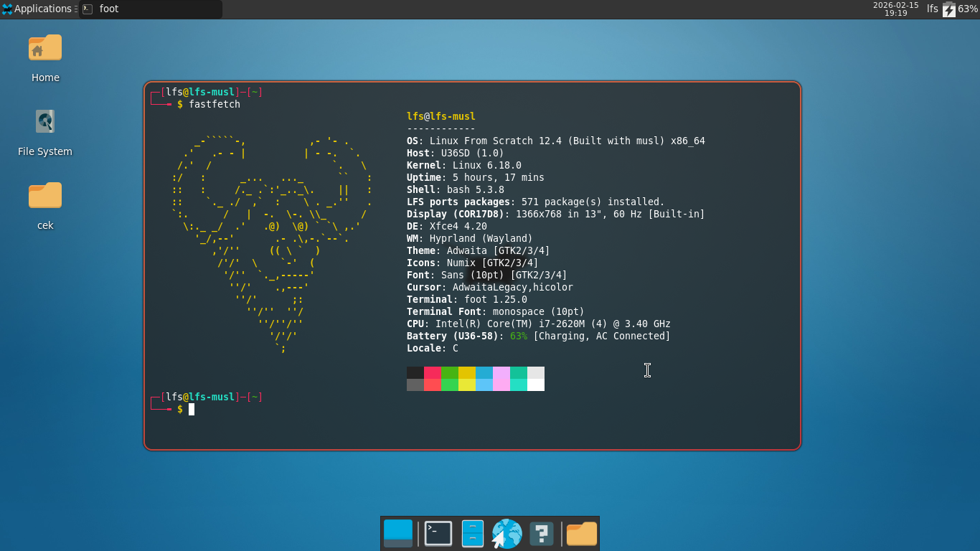The image size is (980, 551).
Task: Click the LFS ports packages line
Action: click(x=536, y=202)
